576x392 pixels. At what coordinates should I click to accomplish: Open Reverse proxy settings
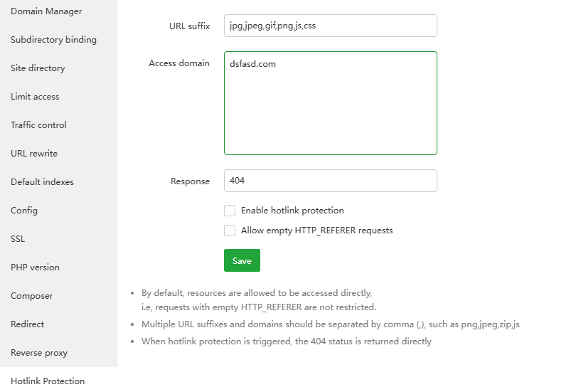[x=39, y=353]
